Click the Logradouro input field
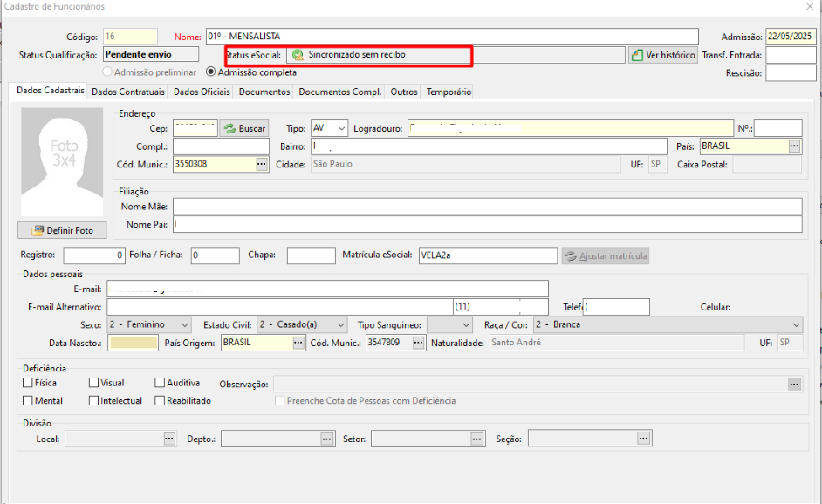 point(571,128)
